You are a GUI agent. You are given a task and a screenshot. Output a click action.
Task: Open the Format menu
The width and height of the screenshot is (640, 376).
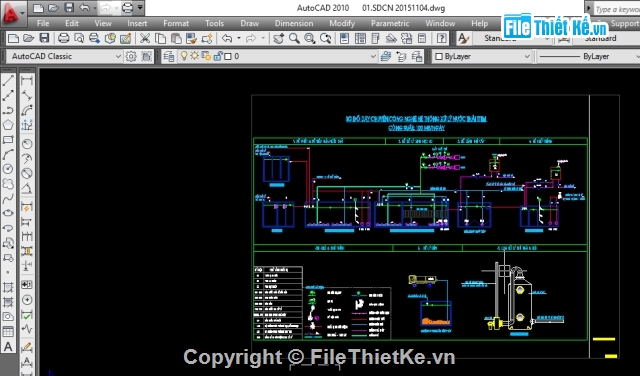[x=176, y=23]
